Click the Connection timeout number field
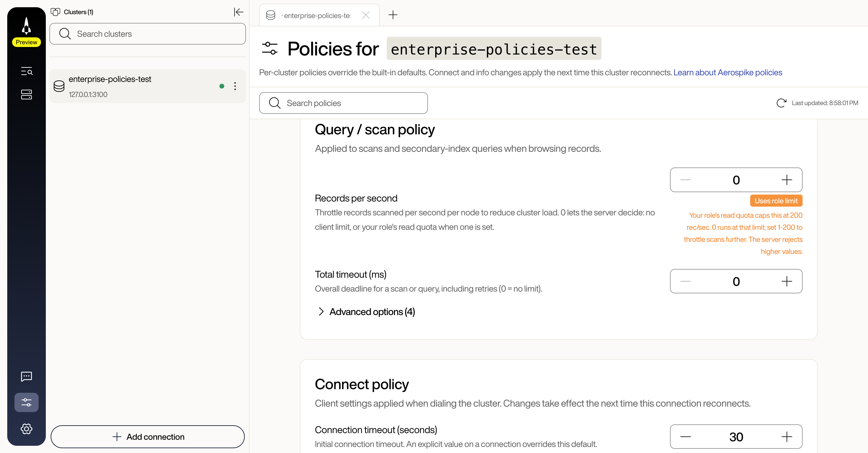The image size is (868, 453). 736,437
